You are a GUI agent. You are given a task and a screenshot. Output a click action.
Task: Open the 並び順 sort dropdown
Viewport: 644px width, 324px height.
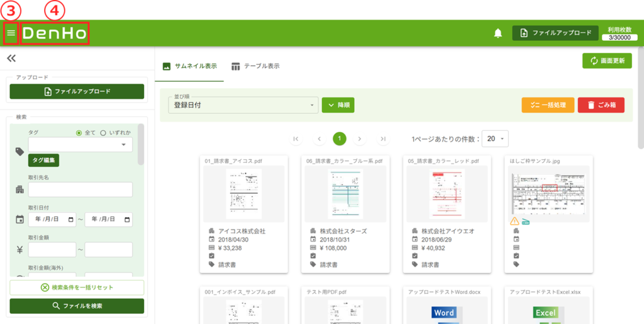click(244, 105)
